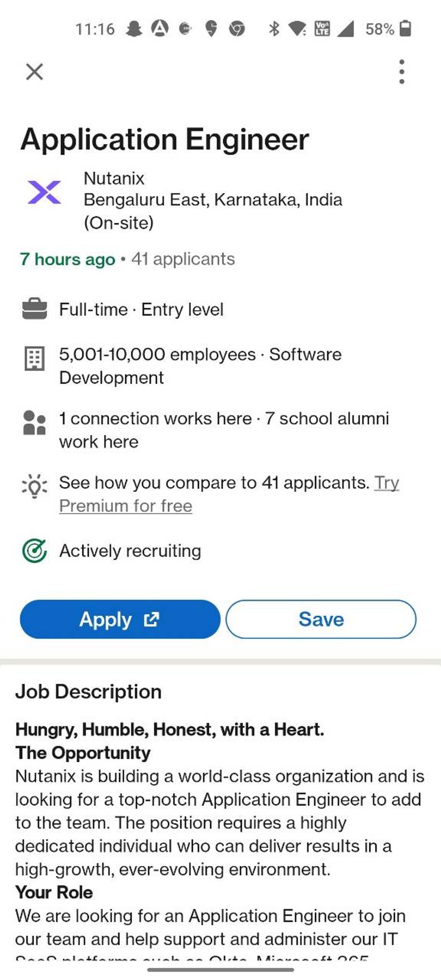Tap the Snapchat notification icon
Viewport: 441px width, 980px height.
click(134, 29)
